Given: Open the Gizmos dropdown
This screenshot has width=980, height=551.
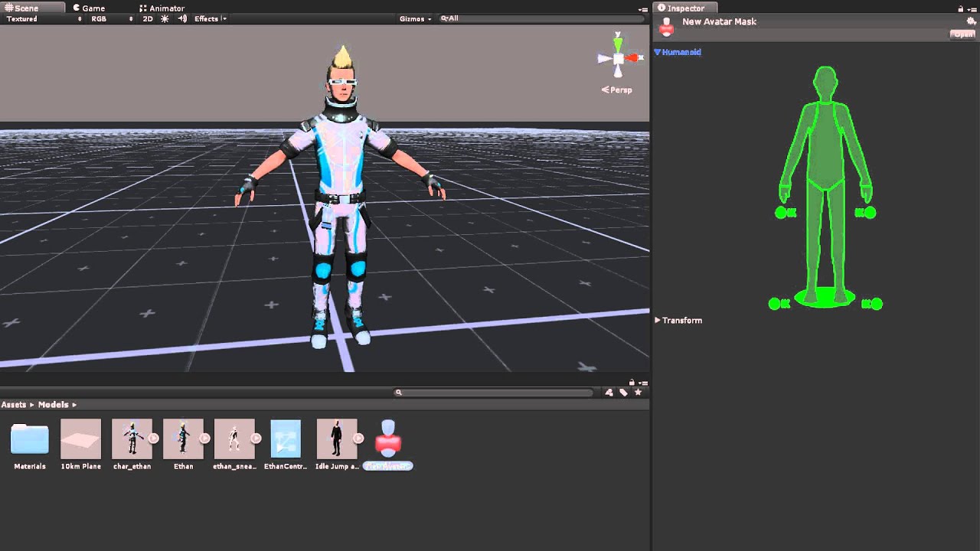Looking at the screenshot, I should (x=416, y=18).
